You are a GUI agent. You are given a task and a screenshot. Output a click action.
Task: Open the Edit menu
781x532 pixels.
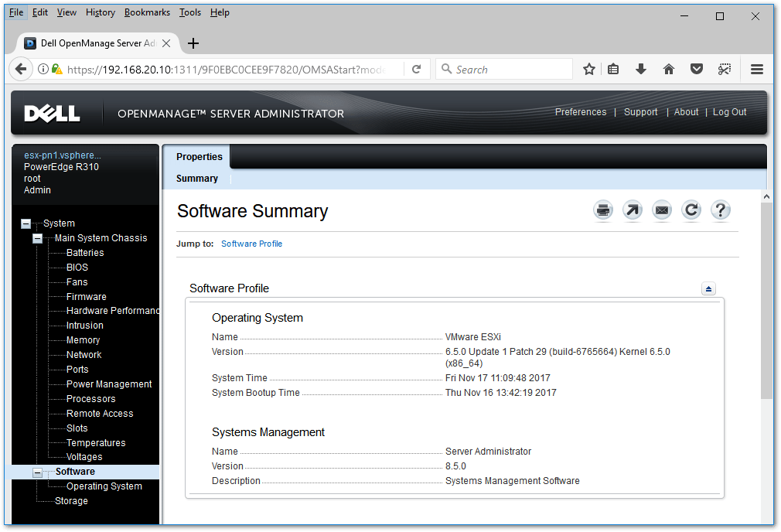(40, 12)
